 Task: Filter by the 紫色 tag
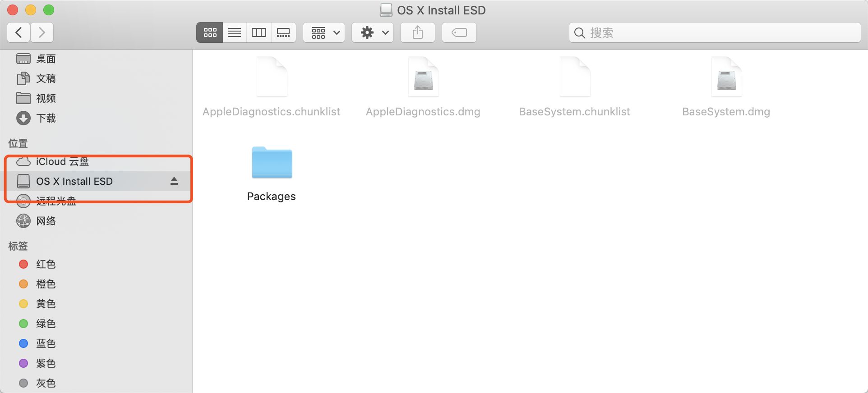click(96, 363)
